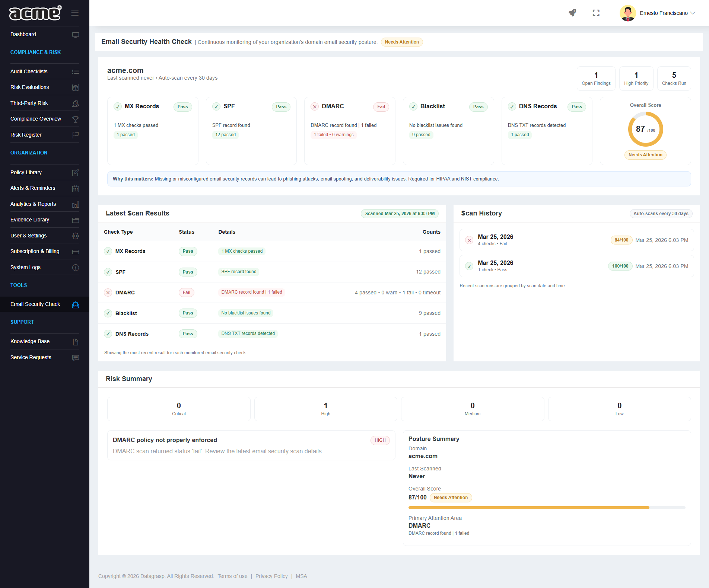The height and width of the screenshot is (588, 709).
Task: Collapse sidebar with hamburger menu icon
Action: (75, 13)
